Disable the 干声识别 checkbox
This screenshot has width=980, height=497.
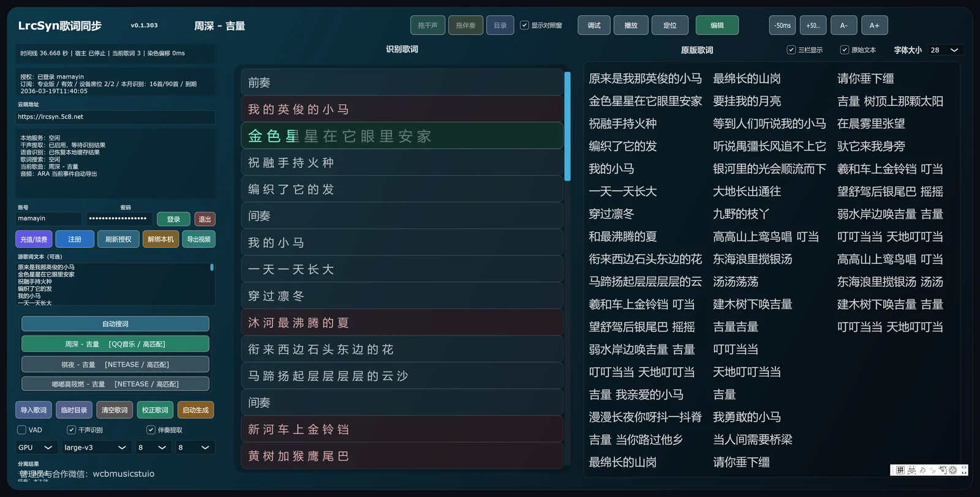click(x=71, y=430)
